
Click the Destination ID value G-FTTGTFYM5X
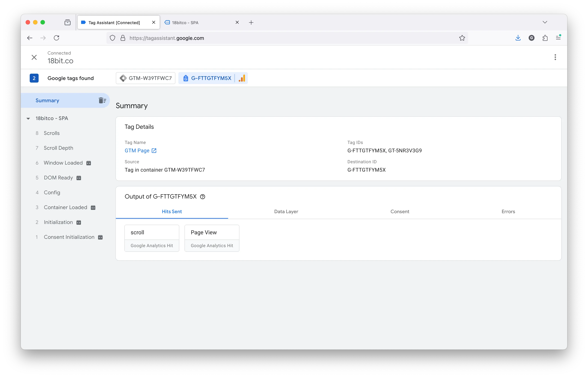pos(366,170)
